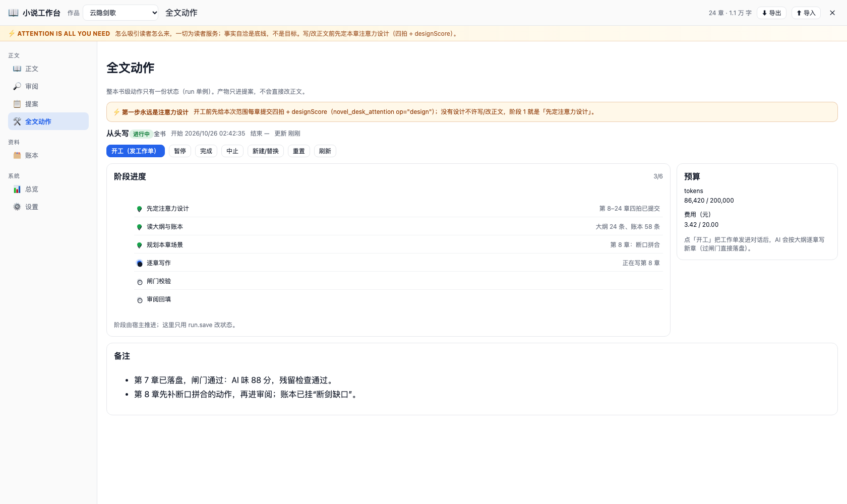The width and height of the screenshot is (847, 504).
Task: Click the folder icon for 账本
Action: pos(17,155)
